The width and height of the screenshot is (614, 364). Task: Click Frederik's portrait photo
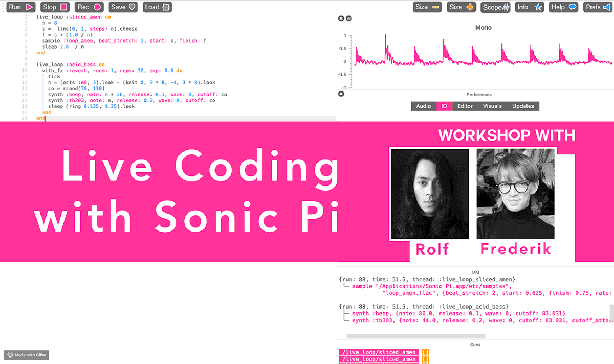coord(516,194)
